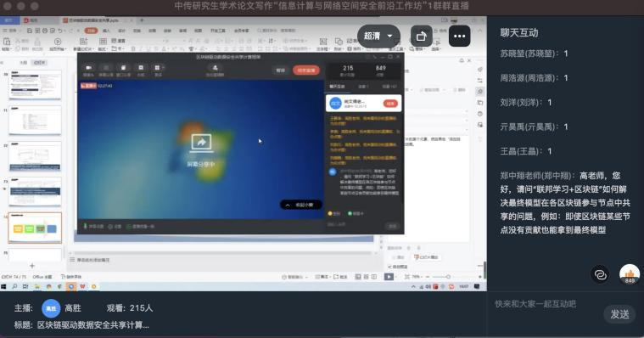Image resolution: width=644 pixels, height=338 pixels.
Task: Add a new slide with the plus icon
Action: coord(32,266)
